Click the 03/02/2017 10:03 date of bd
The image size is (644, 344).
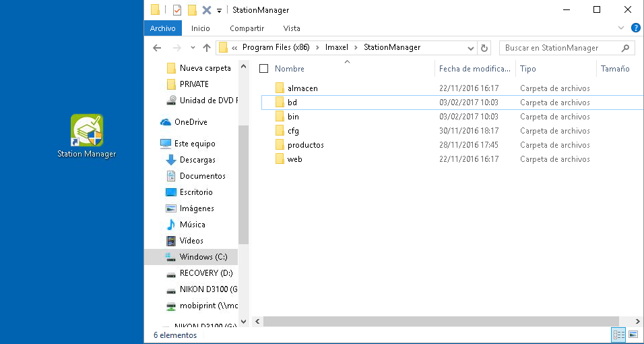click(x=469, y=103)
